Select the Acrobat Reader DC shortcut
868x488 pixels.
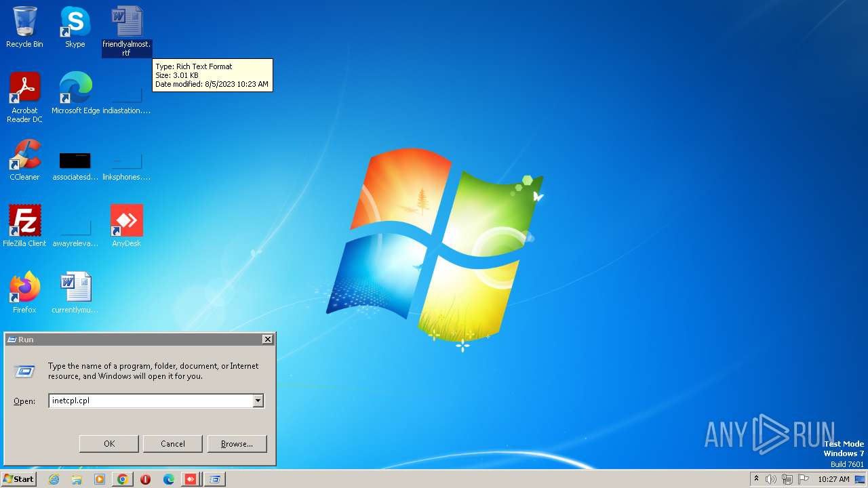(x=24, y=98)
